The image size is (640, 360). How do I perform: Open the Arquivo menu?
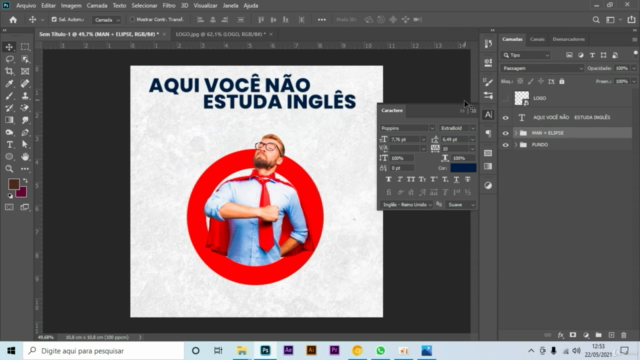click(x=26, y=6)
